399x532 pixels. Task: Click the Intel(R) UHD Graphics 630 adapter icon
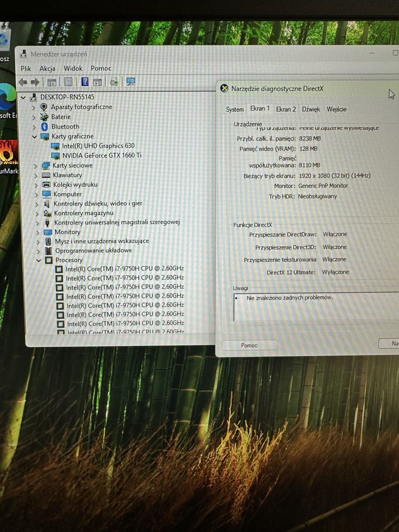(55, 146)
